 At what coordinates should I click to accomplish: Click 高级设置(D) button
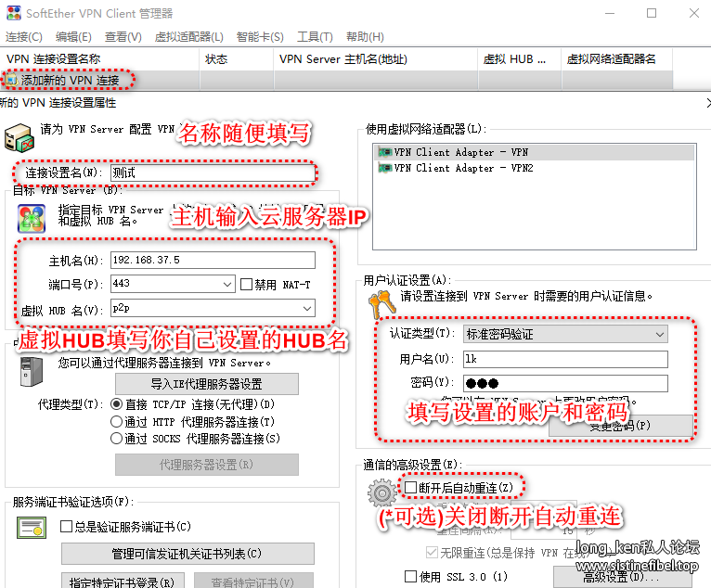coord(622,577)
